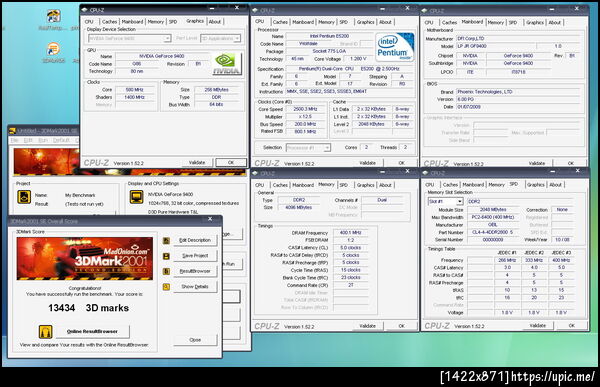Screen dimensions: 600x387
Task: Click the 'Socket 775 LGA' package value
Action: [x=329, y=51]
